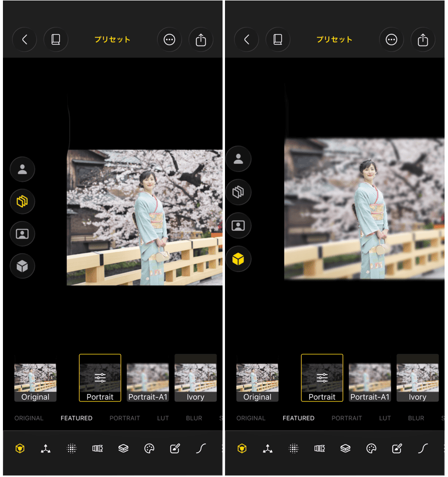
Task: Switch to LUT category on right screen
Action: 385,418
